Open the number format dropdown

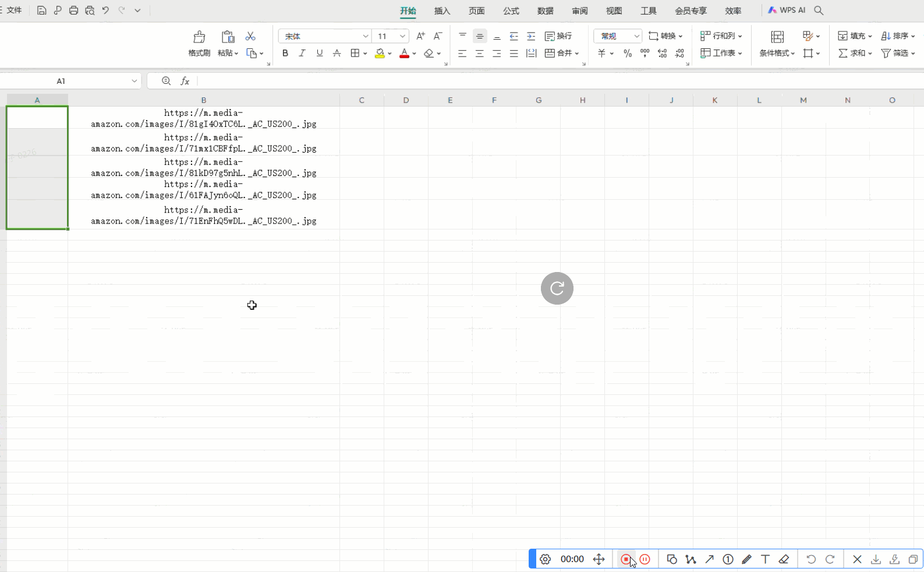[x=636, y=36]
